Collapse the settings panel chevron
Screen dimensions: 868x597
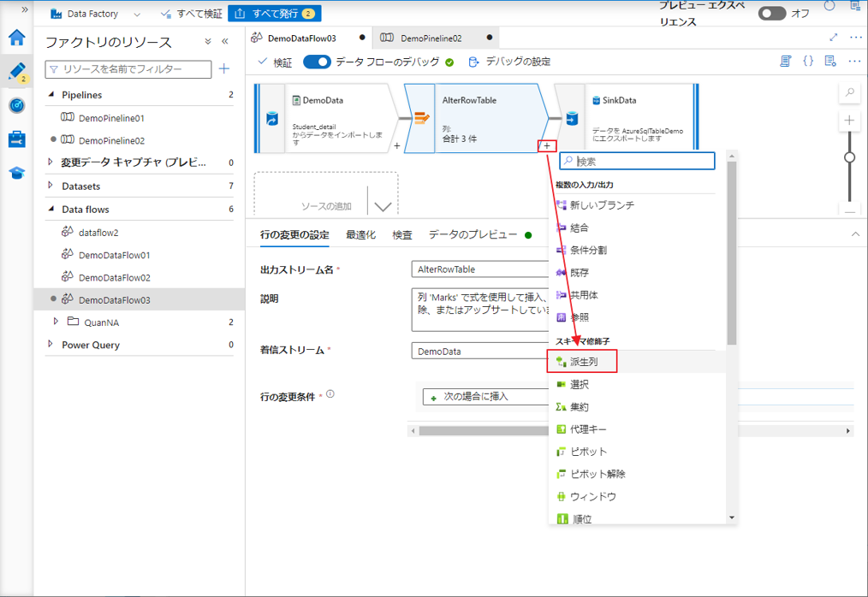click(x=855, y=234)
